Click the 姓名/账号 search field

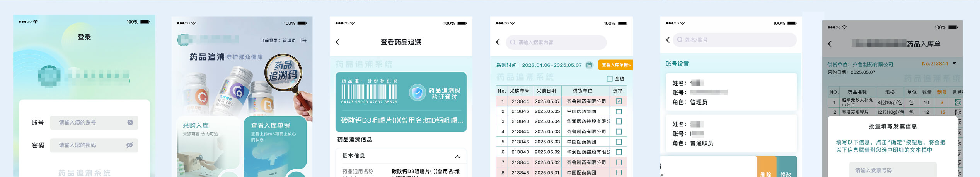pos(735,40)
